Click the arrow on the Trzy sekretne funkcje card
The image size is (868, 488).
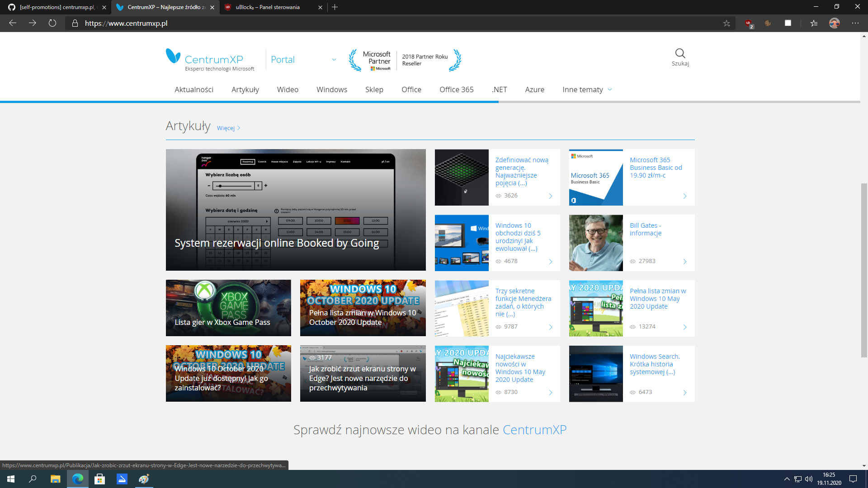pos(551,327)
